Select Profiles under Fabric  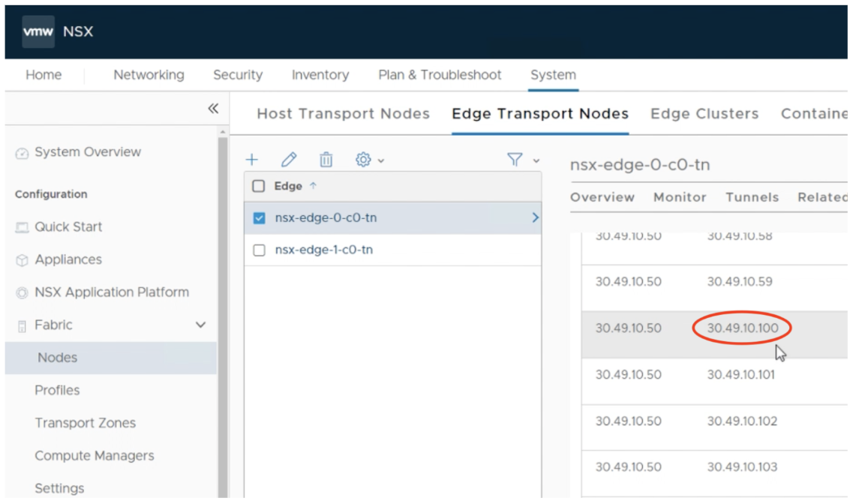pos(57,390)
